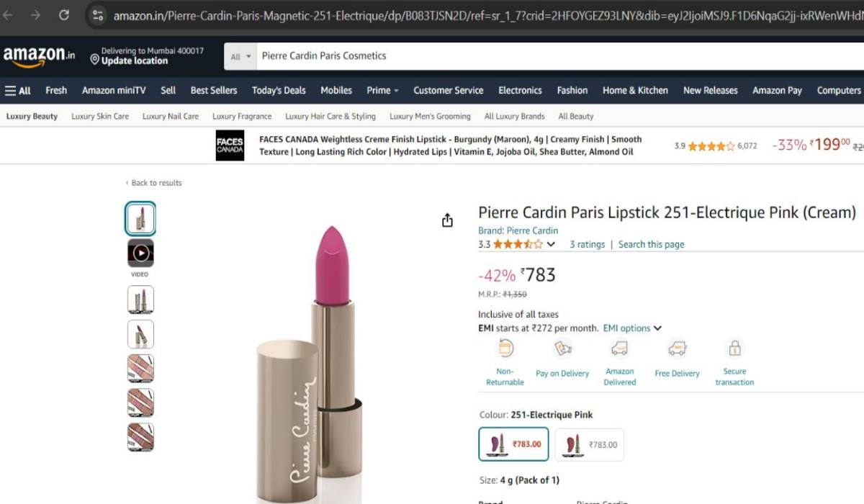The image size is (864, 504).
Task: Choose the second lipstick colour option
Action: point(589,444)
